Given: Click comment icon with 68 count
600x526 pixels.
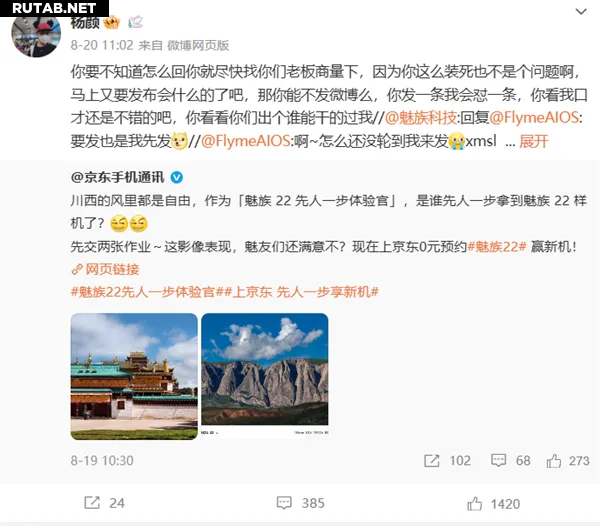Looking at the screenshot, I should (498, 460).
